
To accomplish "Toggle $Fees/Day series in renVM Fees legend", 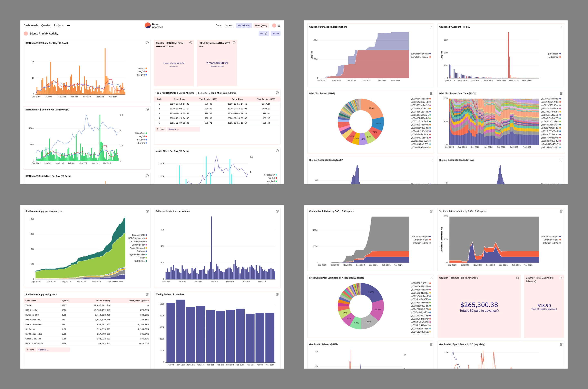I will [x=271, y=175].
